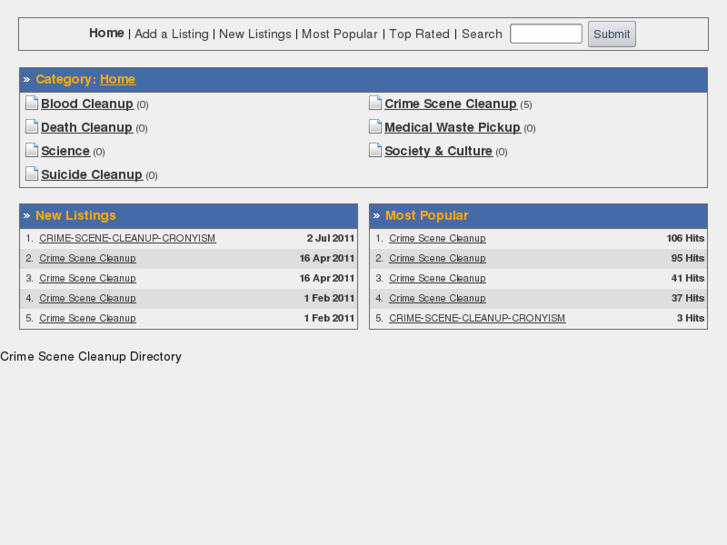Click the (5) count next to Crime Scene Cleanup
Viewport: 727px width, 545px height.
click(x=526, y=105)
